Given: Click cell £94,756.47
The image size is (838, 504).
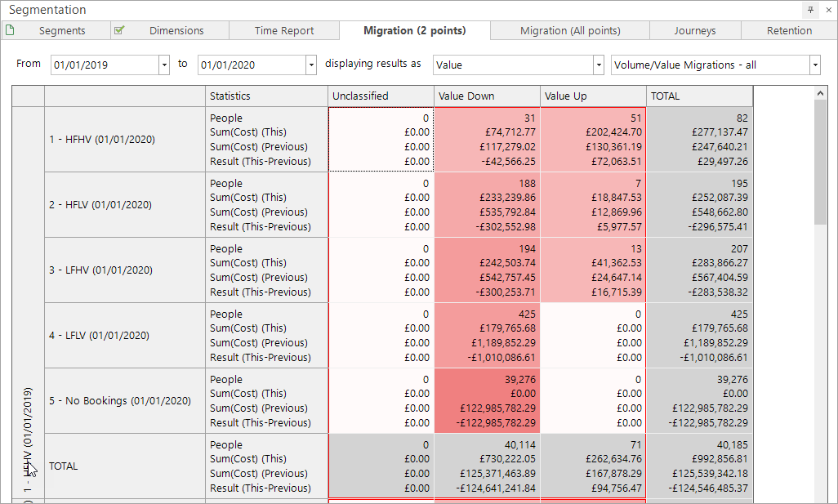Looking at the screenshot, I should pos(616,488).
